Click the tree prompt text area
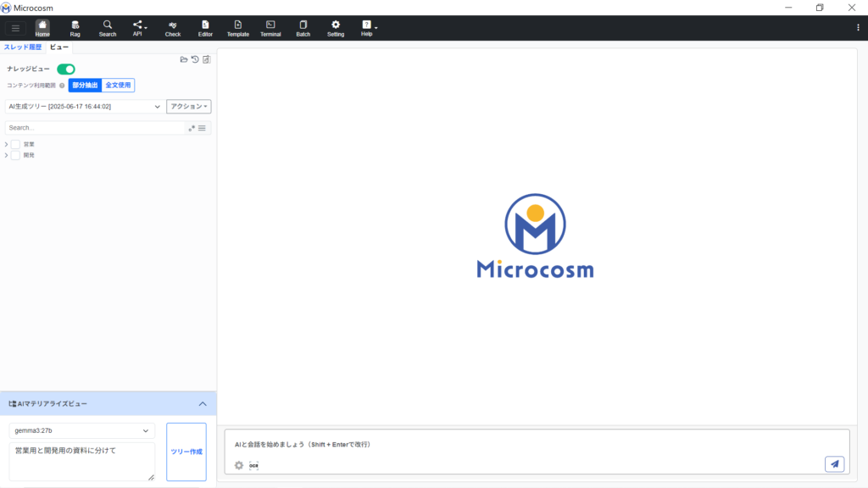This screenshot has width=868, height=488. click(x=82, y=461)
